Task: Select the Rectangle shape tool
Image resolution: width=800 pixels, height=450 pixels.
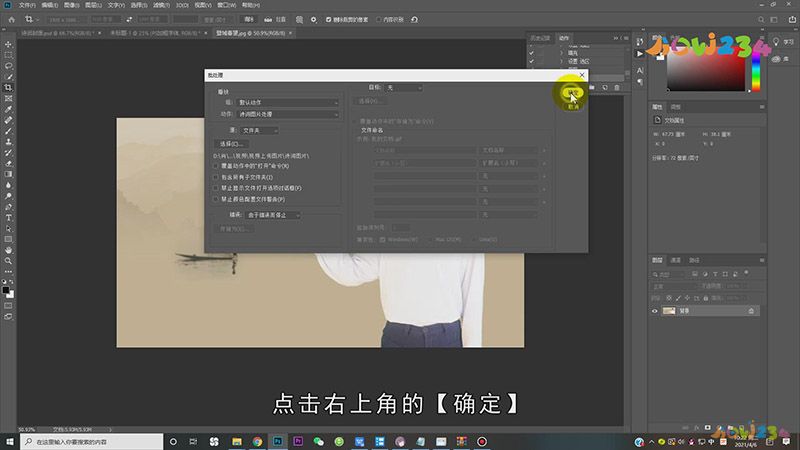Action: (8, 239)
